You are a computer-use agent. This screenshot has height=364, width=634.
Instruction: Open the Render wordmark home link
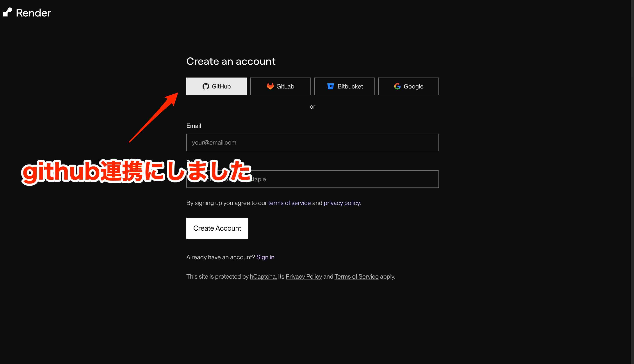click(33, 13)
